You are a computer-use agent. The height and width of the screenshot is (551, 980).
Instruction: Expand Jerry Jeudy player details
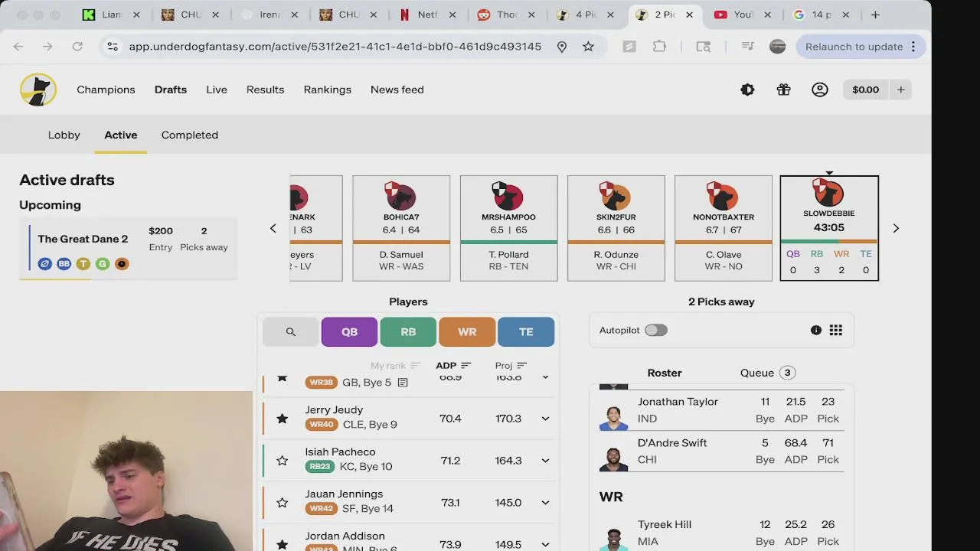[545, 419]
